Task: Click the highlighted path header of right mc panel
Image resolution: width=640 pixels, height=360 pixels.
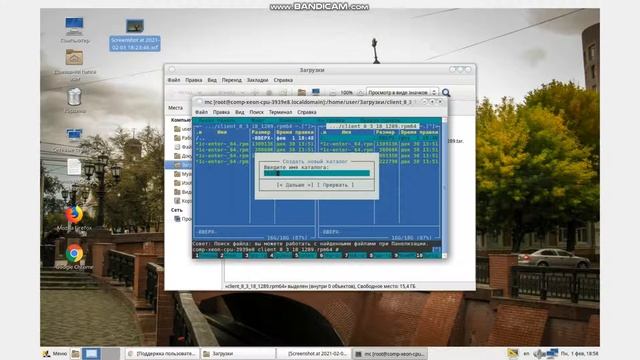Action: 373,126
